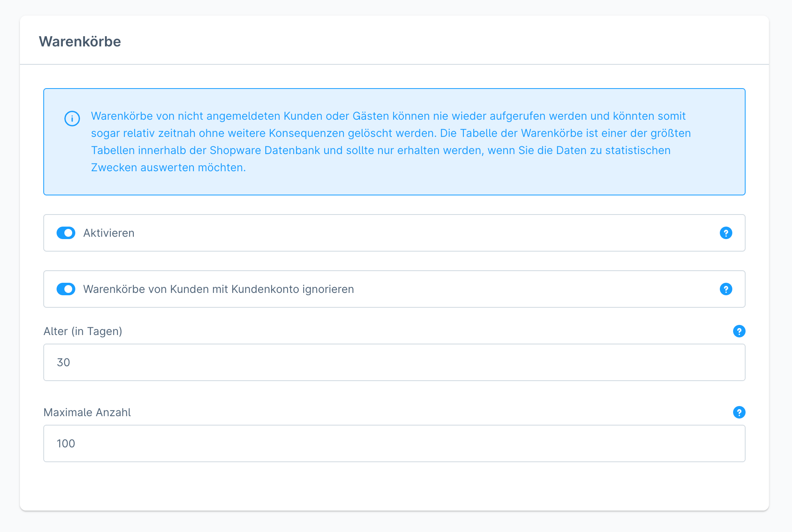Show help for Alter (in Tagen)
792x532 pixels.
tap(739, 331)
